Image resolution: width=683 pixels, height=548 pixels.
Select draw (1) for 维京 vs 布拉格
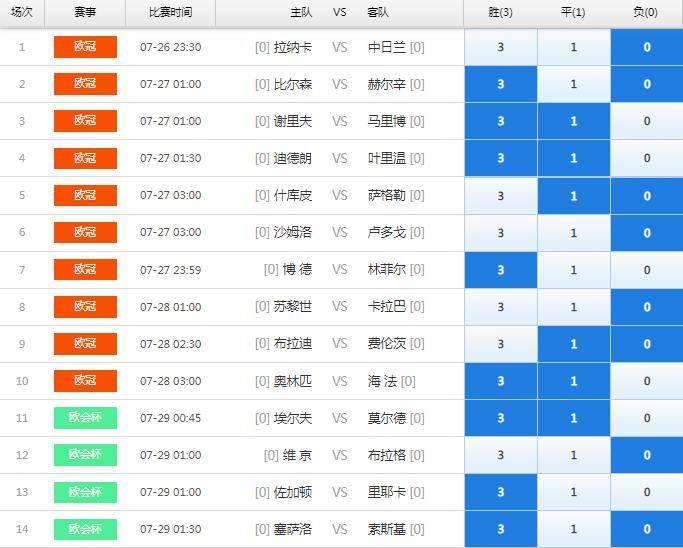click(574, 455)
